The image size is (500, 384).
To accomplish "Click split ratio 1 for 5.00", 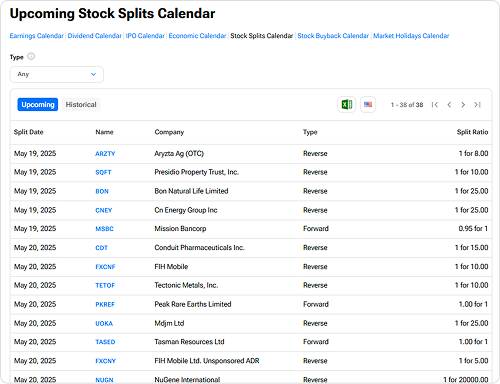I will tap(473, 361).
